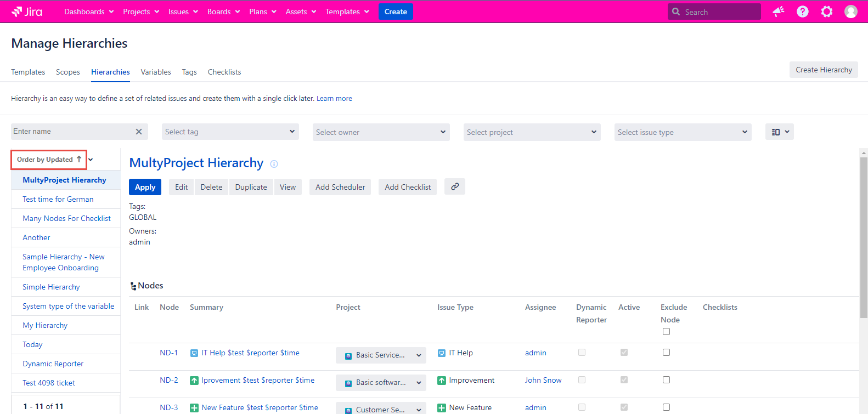Follow the Learn more link
This screenshot has height=414, width=868.
coord(334,99)
